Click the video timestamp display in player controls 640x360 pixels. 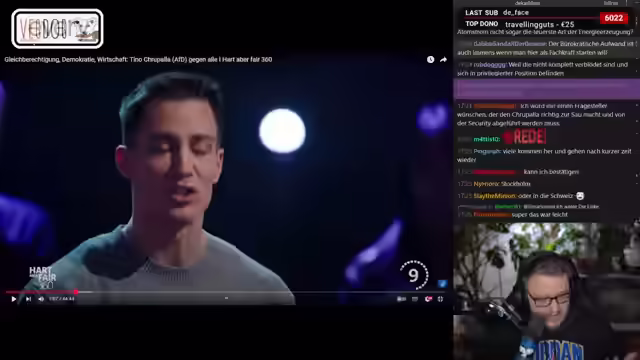coord(62,299)
